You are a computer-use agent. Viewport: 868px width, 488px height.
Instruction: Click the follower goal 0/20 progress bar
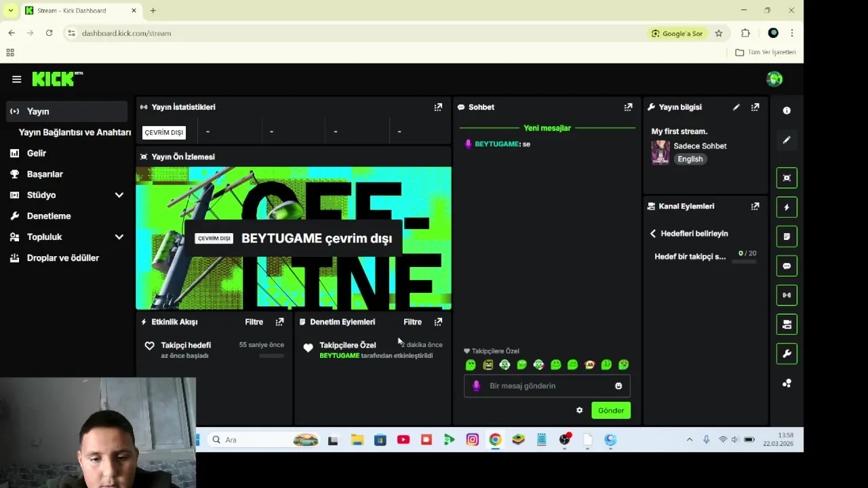coord(744,262)
